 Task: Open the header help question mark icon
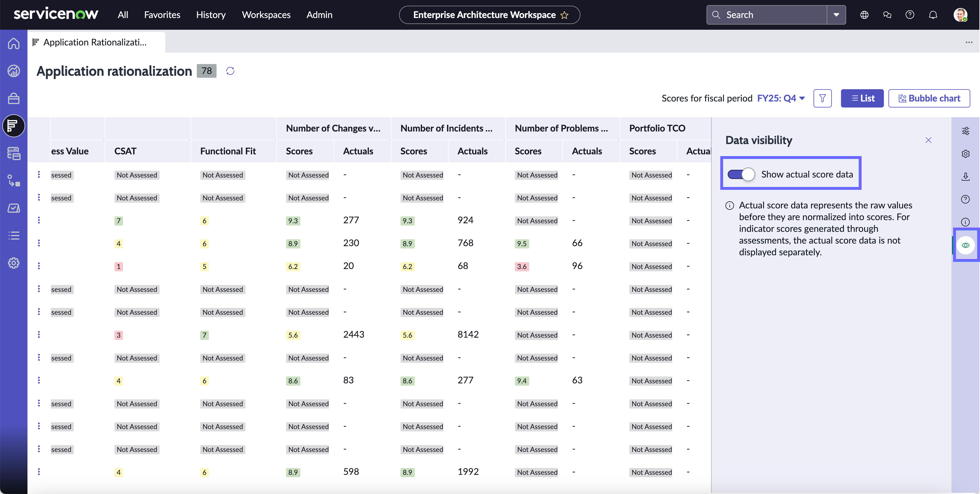tap(910, 15)
